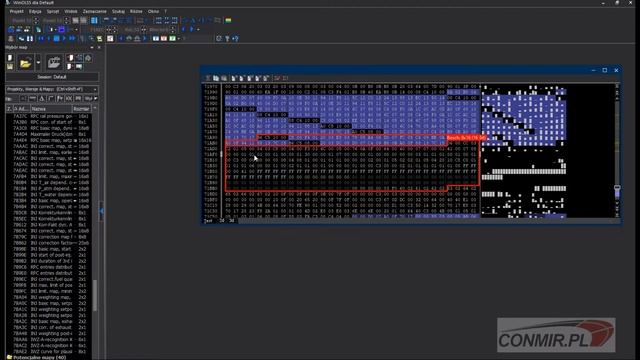The height and width of the screenshot is (360, 640).
Task: Open the Okno menu
Action: [x=153, y=11]
